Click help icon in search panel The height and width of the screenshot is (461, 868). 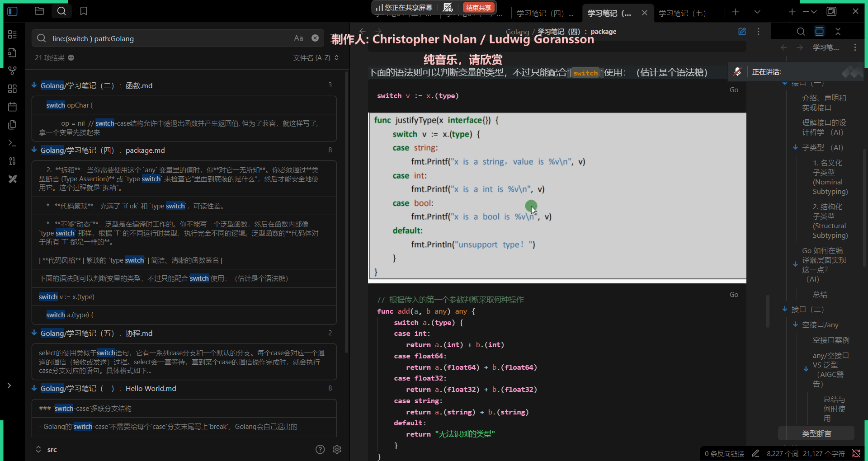pos(320,449)
